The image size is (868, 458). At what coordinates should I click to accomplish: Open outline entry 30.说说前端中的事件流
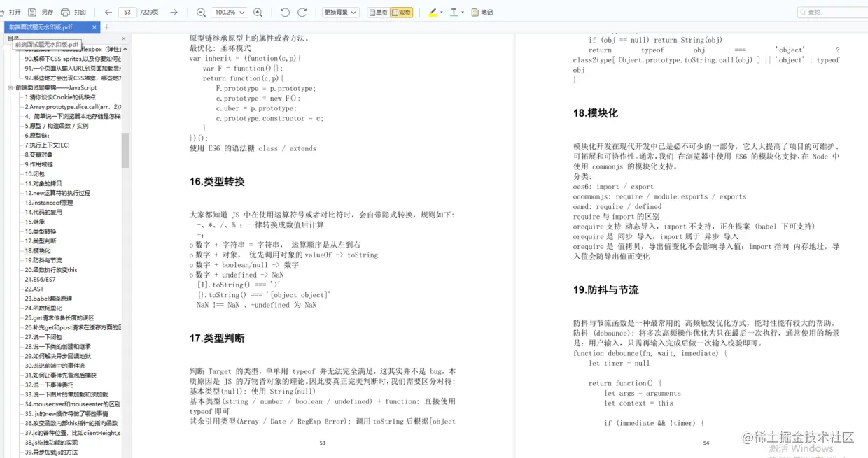[55, 366]
